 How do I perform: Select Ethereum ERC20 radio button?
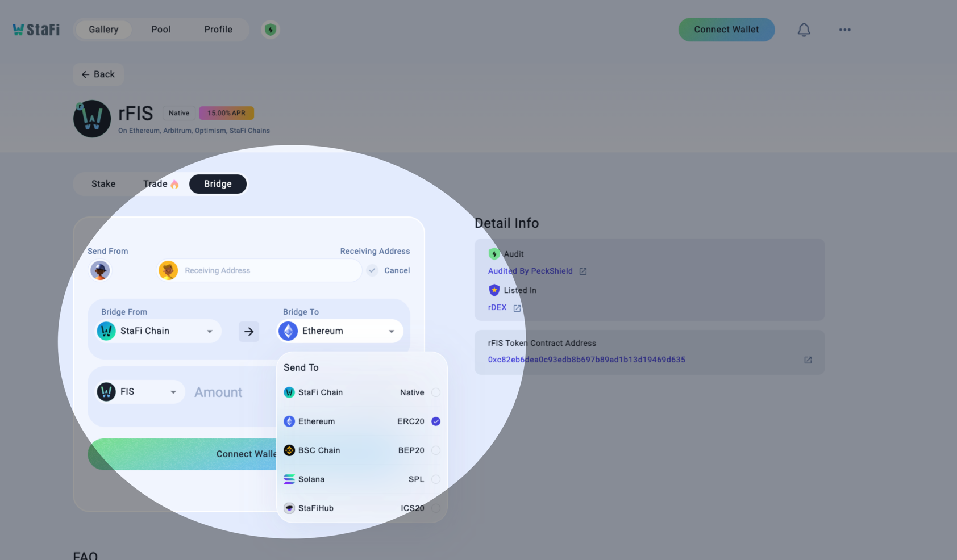click(436, 421)
